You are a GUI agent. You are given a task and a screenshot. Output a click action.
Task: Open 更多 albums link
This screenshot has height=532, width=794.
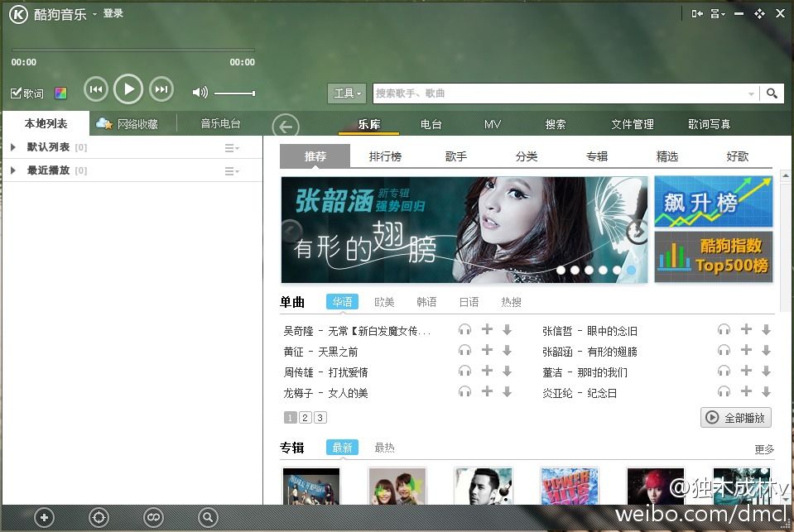coord(764,449)
